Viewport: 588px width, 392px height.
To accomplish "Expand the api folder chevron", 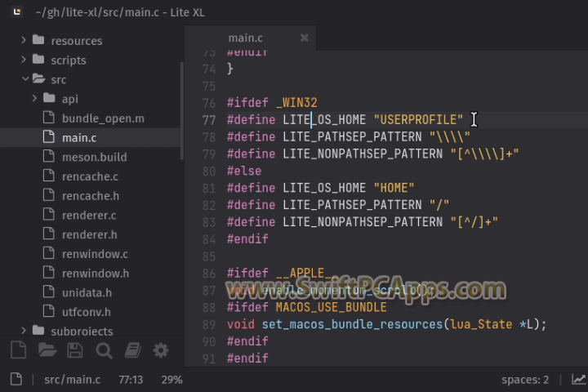I will (x=34, y=98).
